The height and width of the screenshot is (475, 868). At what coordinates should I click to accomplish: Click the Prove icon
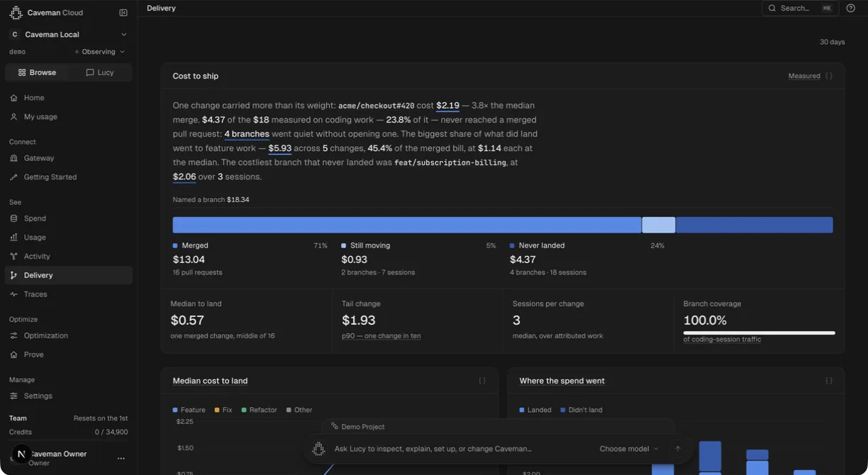tap(13, 354)
